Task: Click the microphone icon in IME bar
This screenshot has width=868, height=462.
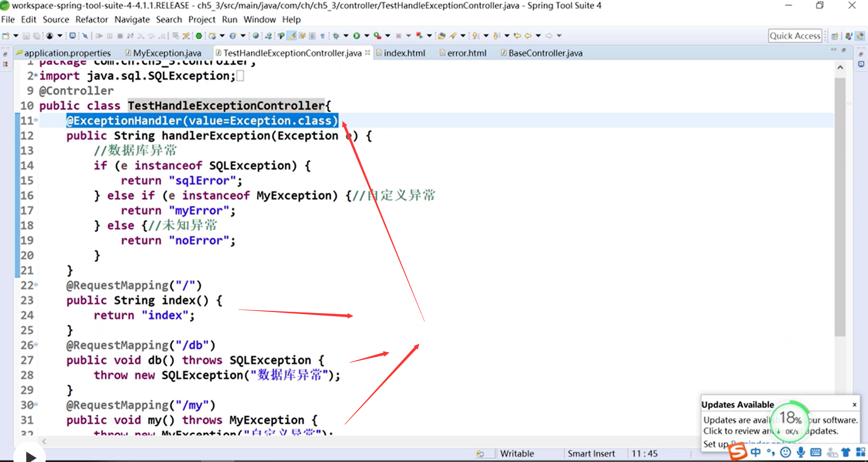Action: click(x=801, y=452)
